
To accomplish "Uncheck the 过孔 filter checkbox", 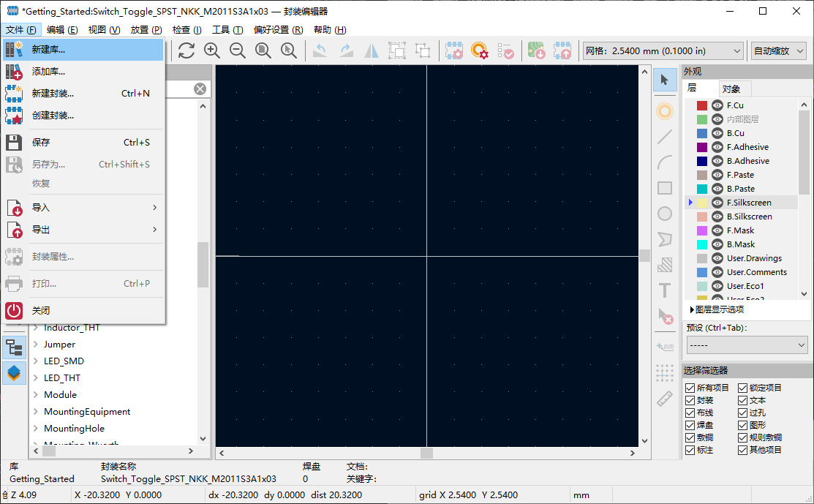I will click(742, 413).
